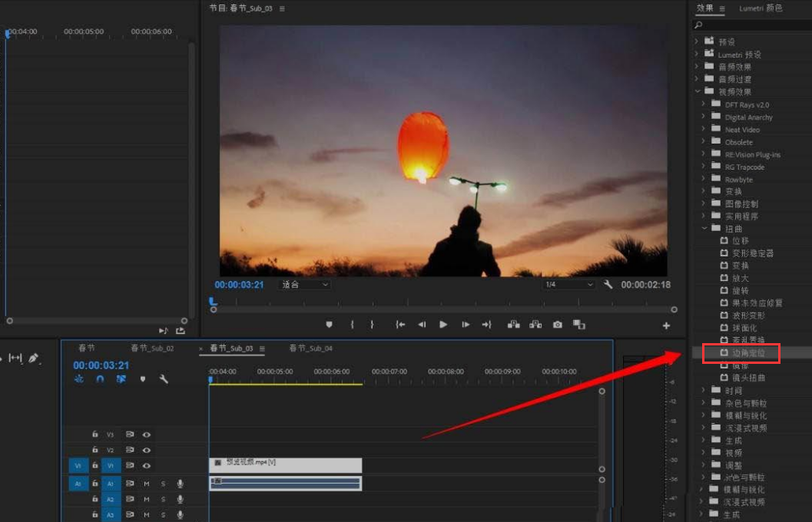Viewport: 812px width, 522px height.
Task: Open the Lumetri 颜色 panel tab
Action: [x=760, y=8]
